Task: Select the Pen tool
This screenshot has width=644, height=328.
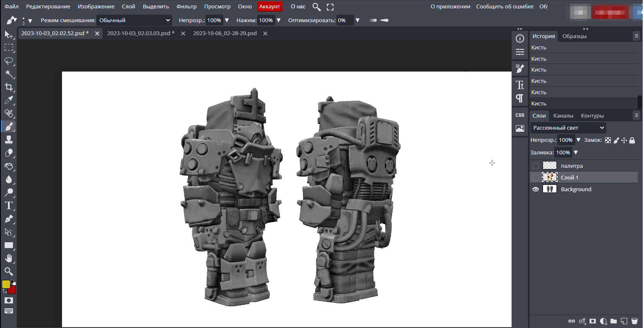Action: (x=8, y=219)
